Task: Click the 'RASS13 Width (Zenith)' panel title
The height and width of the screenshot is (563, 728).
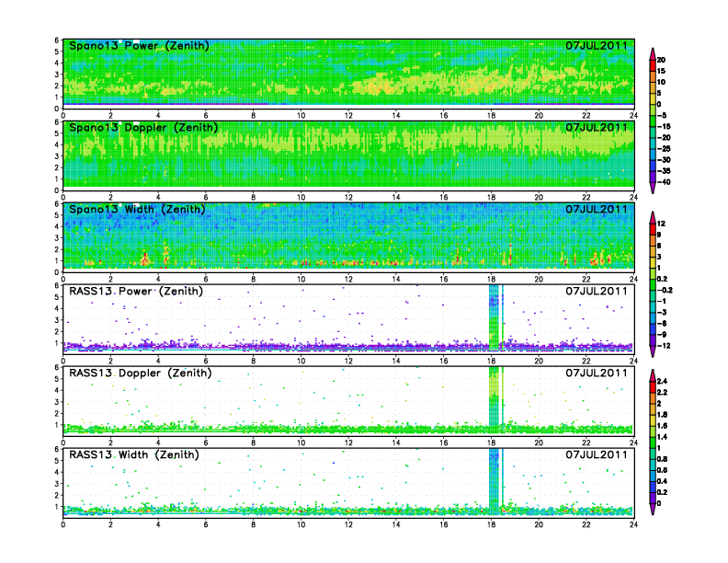Action: click(x=133, y=454)
